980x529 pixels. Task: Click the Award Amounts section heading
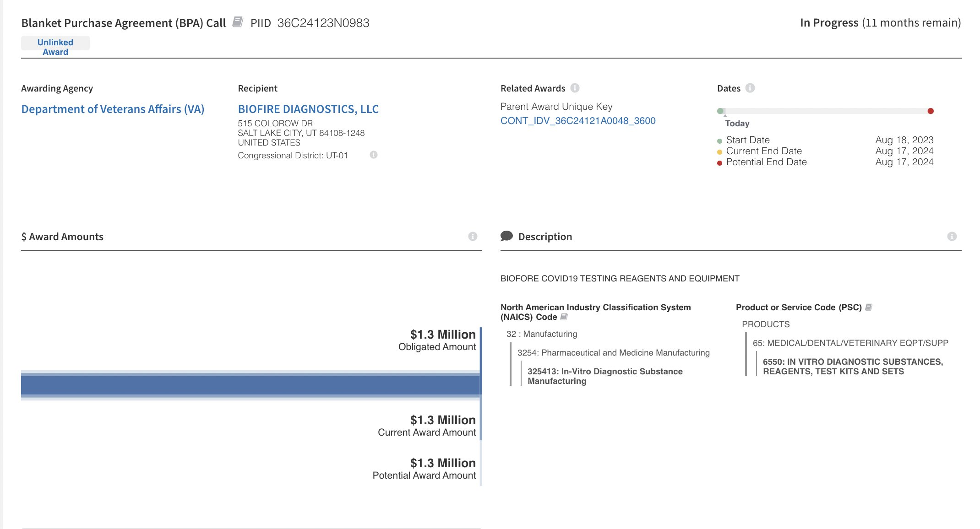[62, 237]
